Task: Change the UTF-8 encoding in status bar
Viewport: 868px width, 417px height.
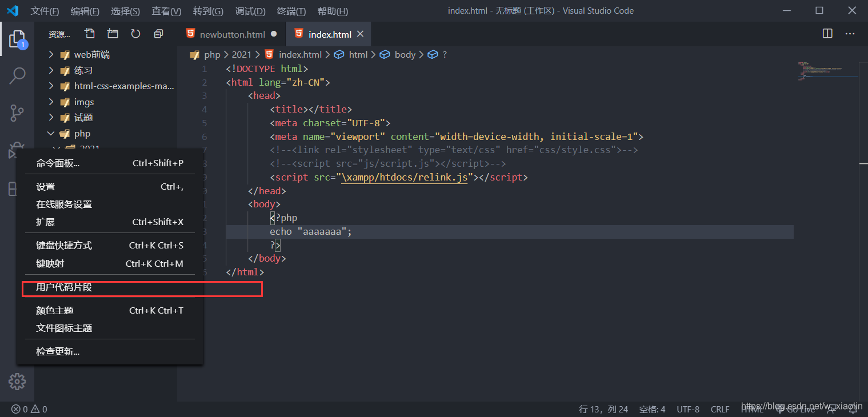Action: [x=688, y=409]
